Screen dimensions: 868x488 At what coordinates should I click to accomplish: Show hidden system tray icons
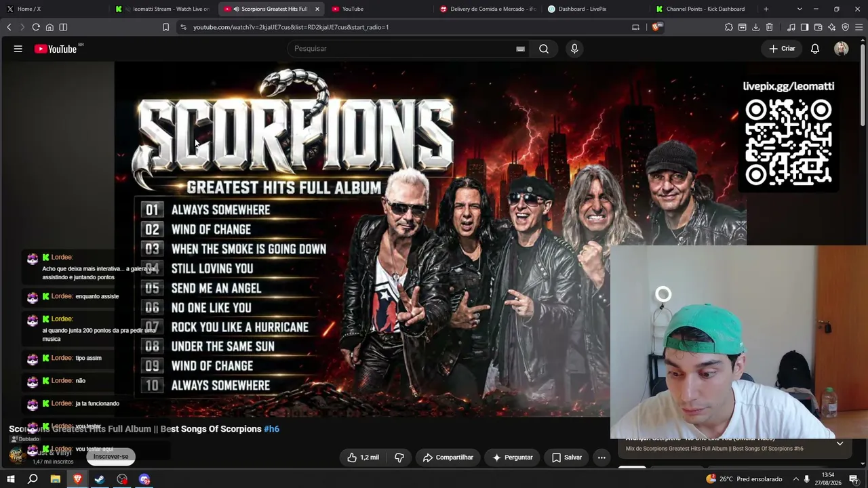pos(796,479)
